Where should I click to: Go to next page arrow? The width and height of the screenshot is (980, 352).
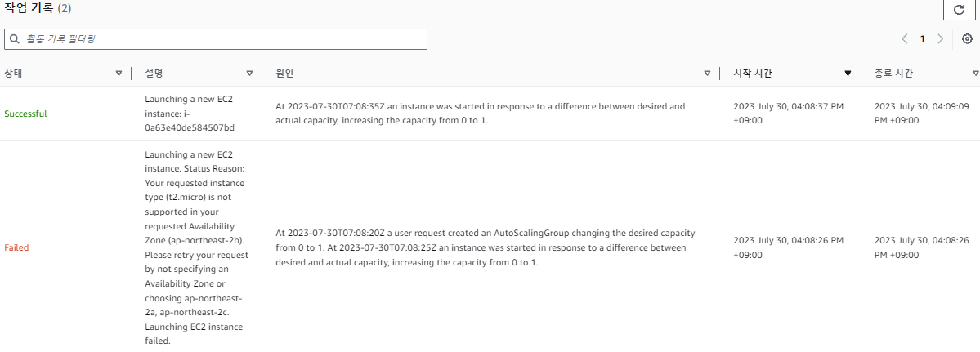(x=940, y=38)
